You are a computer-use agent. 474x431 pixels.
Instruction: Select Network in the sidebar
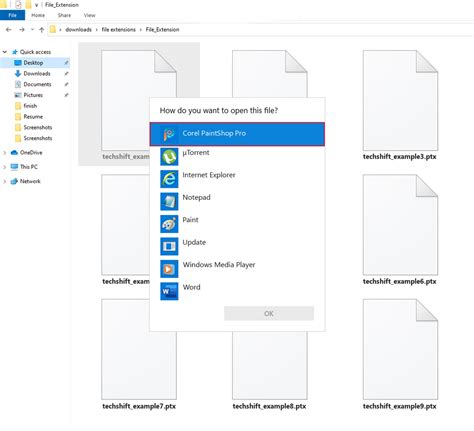coord(30,181)
